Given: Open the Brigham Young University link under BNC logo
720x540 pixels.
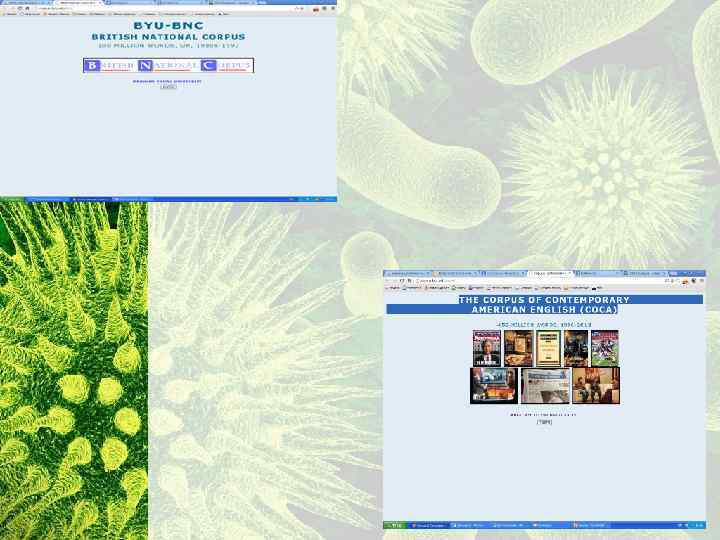Looking at the screenshot, I should tap(167, 81).
